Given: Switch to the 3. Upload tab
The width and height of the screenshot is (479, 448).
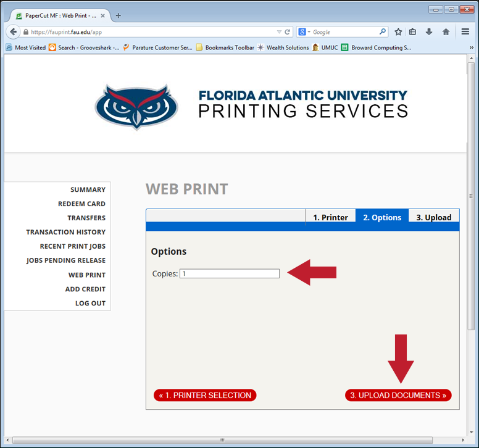Looking at the screenshot, I should point(433,217).
